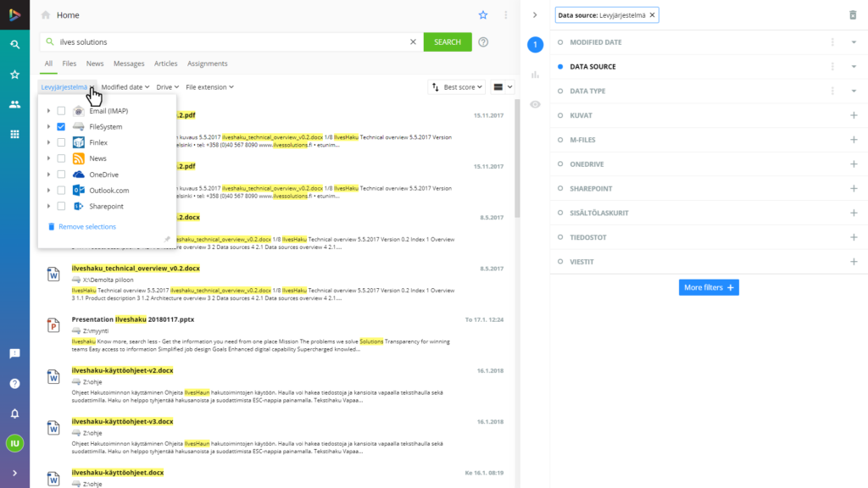This screenshot has width=868, height=488.
Task: Open search help question icon
Action: (x=483, y=42)
